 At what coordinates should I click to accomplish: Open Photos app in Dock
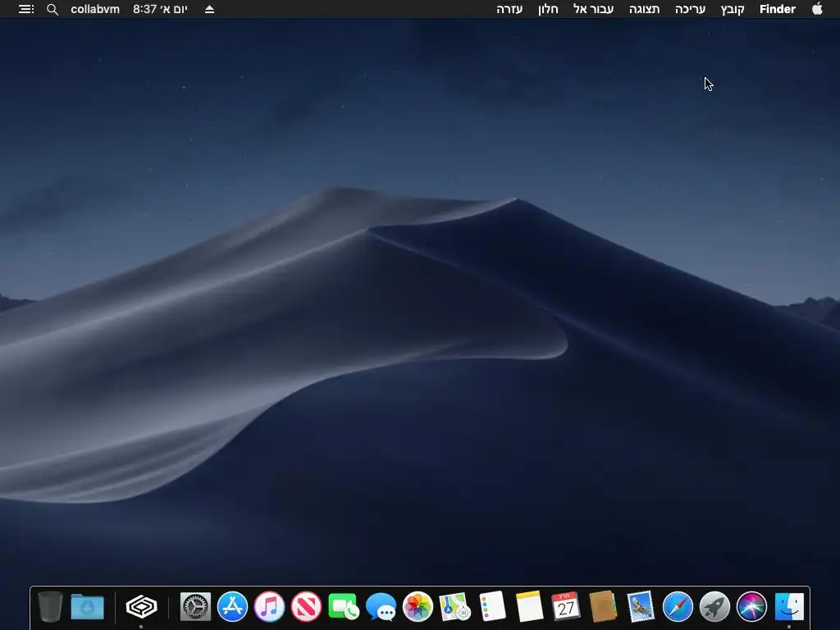coord(418,606)
